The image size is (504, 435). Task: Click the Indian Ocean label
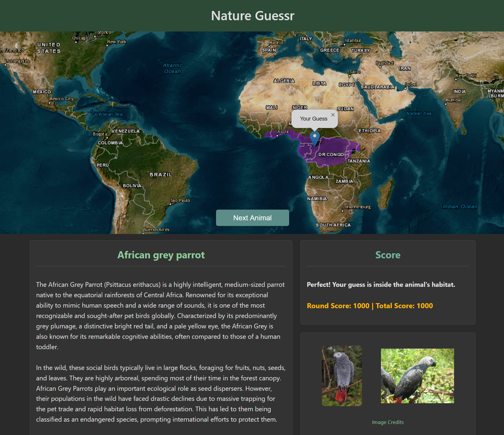pyautogui.click(x=460, y=207)
